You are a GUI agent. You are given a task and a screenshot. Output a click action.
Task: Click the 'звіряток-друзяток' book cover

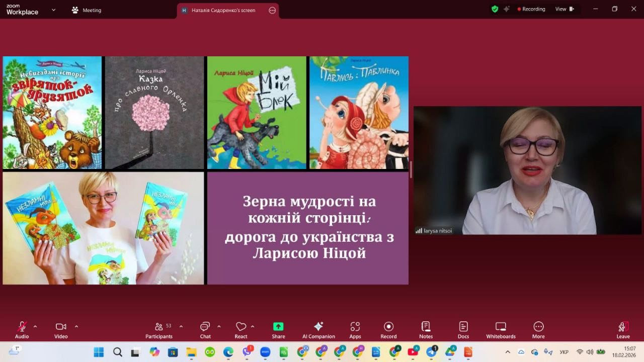(52, 113)
